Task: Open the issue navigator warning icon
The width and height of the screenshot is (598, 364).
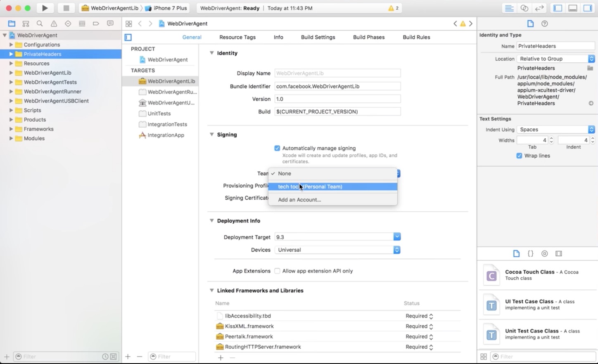Action: tap(54, 24)
